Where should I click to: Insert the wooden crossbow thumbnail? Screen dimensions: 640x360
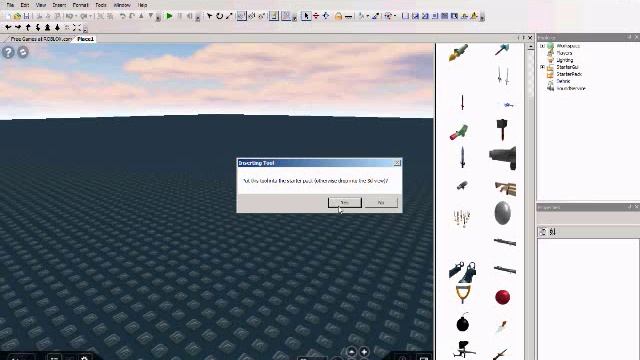[505, 189]
